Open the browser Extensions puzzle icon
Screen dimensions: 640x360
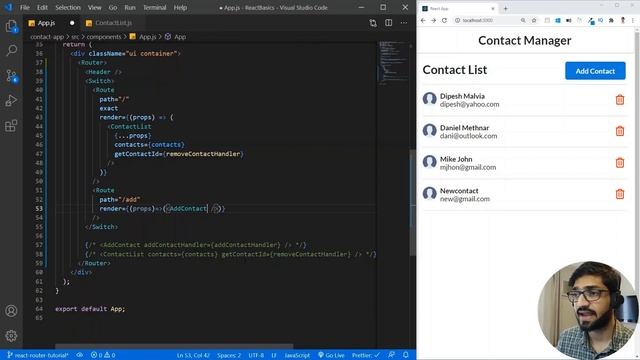611,20
